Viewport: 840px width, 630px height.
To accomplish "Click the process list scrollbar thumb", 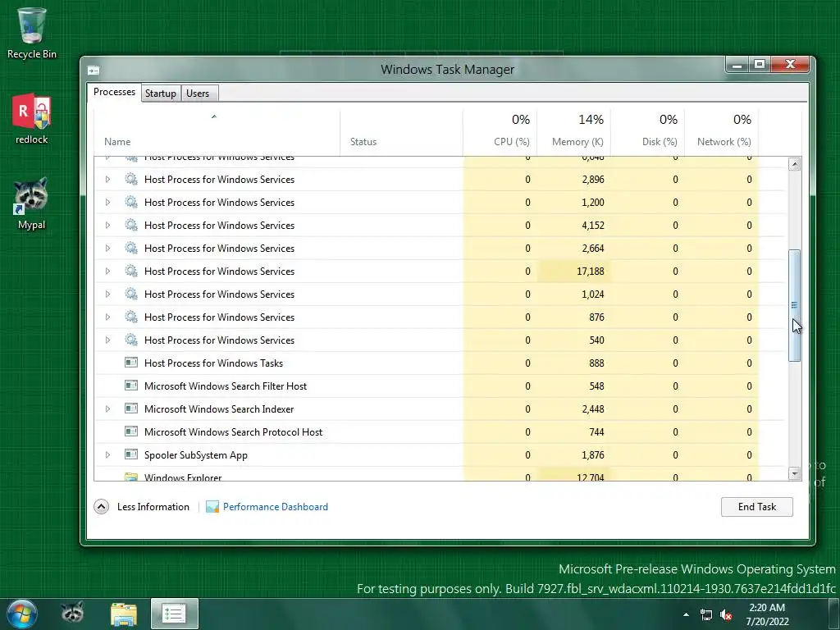I will point(794,305).
